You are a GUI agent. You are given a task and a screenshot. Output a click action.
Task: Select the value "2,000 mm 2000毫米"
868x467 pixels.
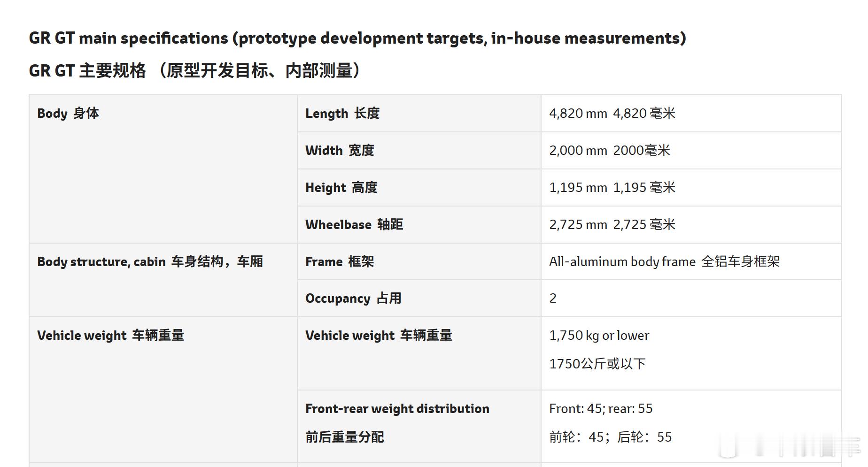tap(610, 150)
